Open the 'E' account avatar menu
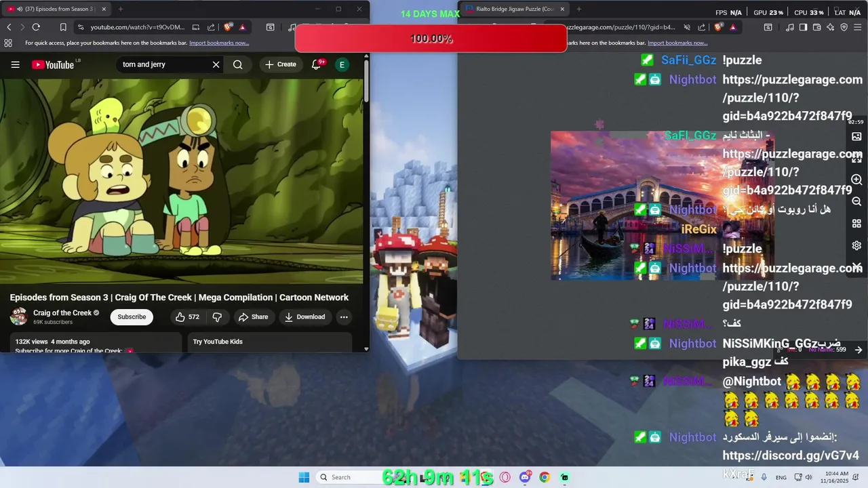The image size is (868, 488). (x=342, y=64)
